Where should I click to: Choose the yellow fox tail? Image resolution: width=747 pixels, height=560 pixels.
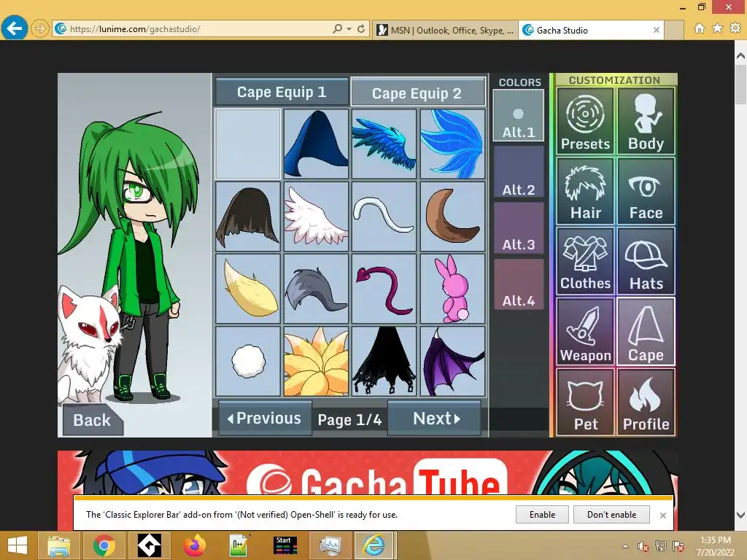click(x=248, y=289)
